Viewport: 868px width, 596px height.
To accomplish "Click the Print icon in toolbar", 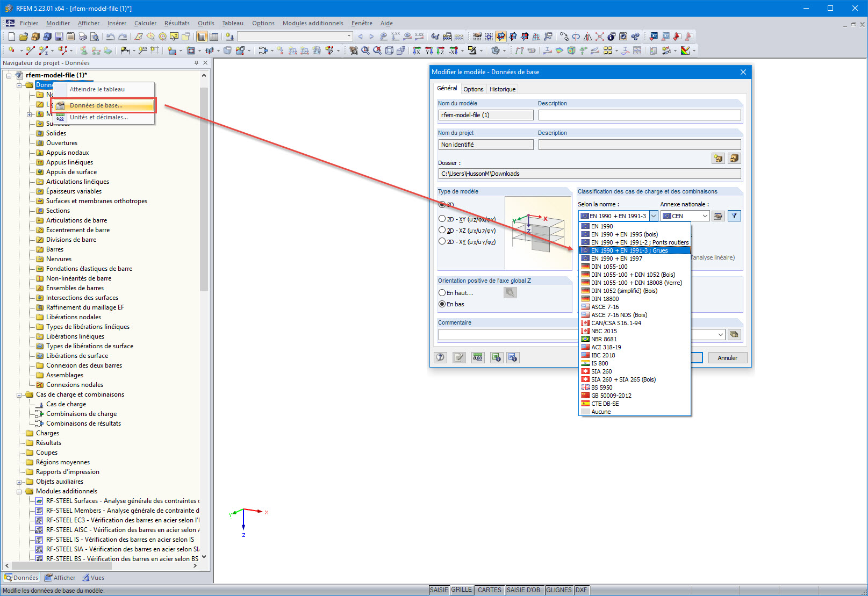I will click(82, 37).
